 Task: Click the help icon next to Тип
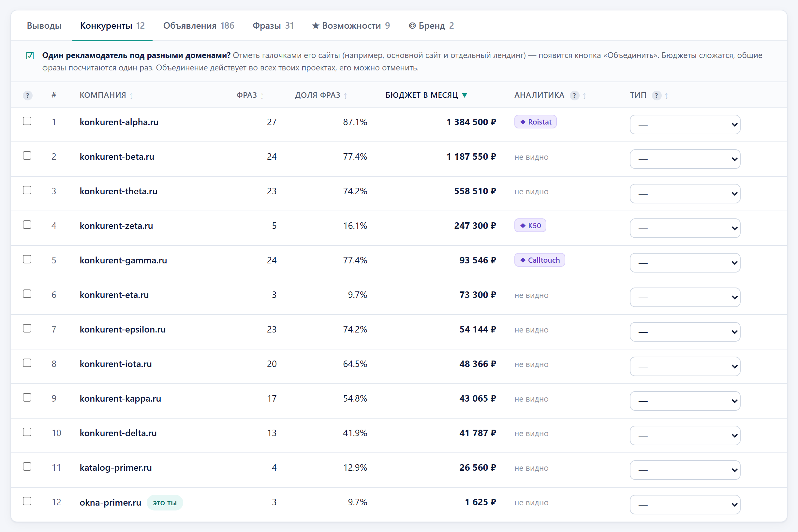point(656,95)
